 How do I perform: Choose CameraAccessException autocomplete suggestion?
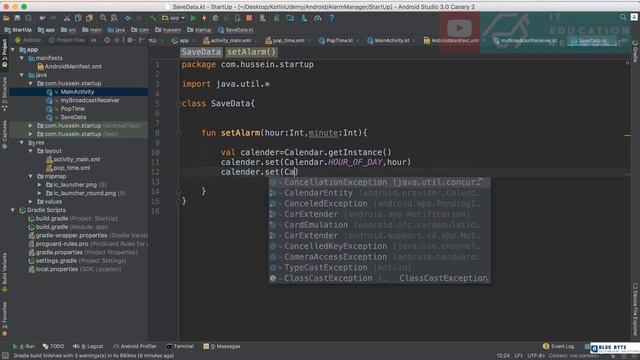(x=379, y=257)
